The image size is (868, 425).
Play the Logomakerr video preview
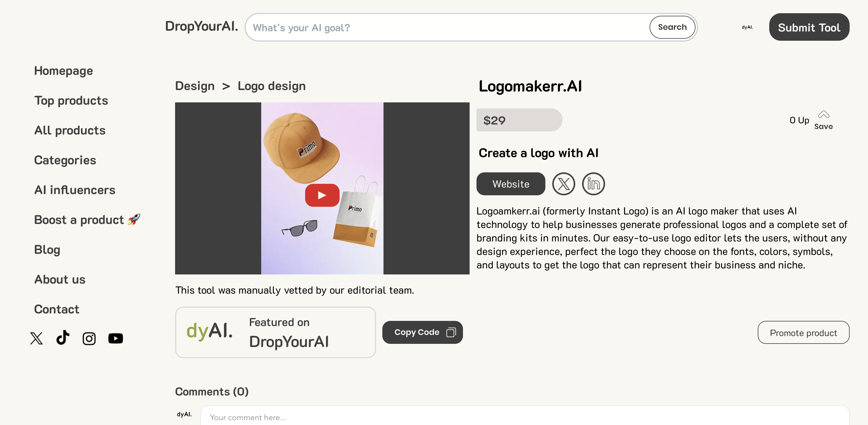coord(322,195)
